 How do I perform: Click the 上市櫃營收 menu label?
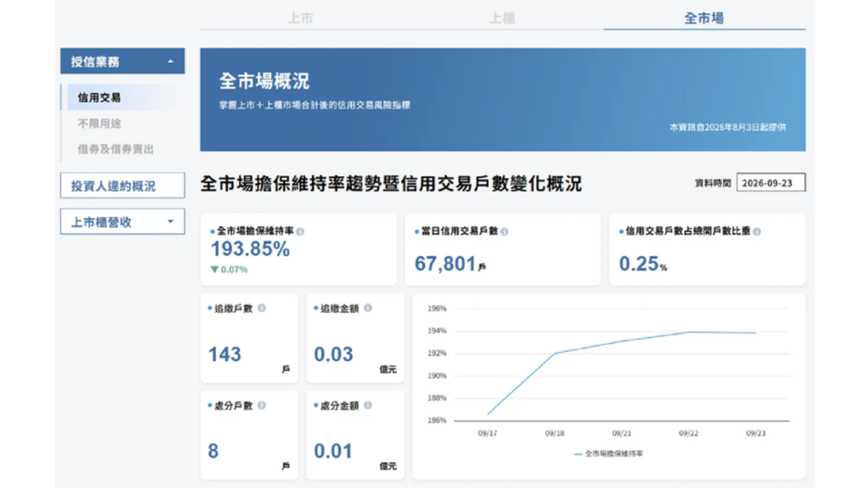click(102, 222)
